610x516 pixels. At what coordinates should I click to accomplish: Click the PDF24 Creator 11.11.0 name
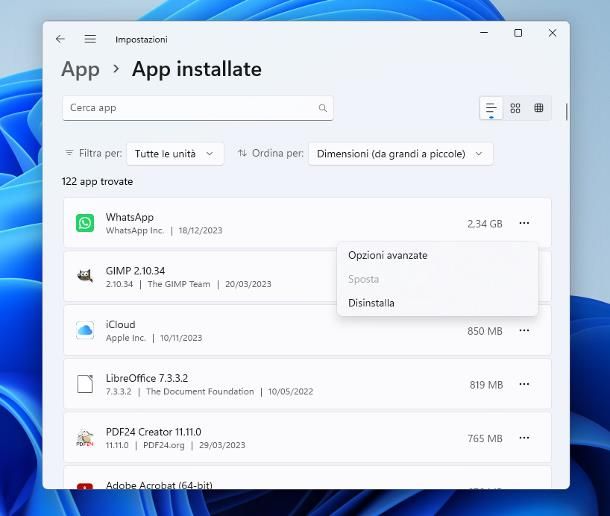tap(153, 432)
